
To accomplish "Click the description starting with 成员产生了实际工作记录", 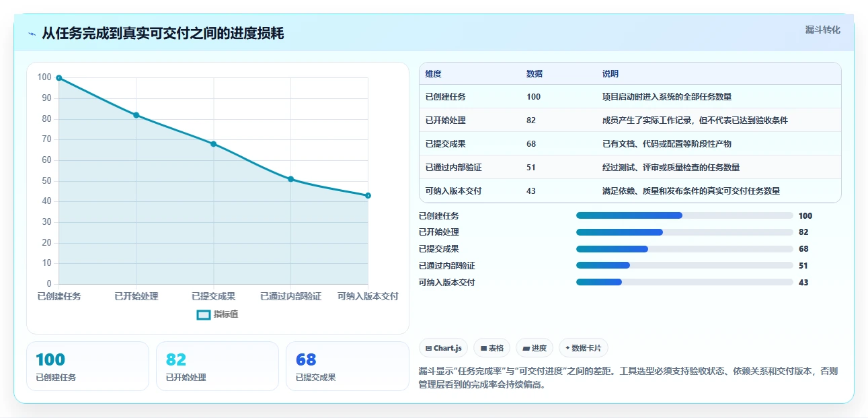I will tap(695, 120).
